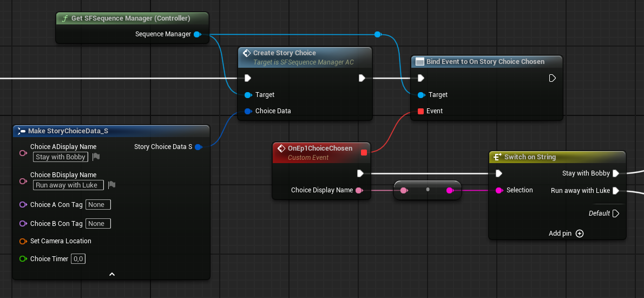
Task: Click Run away with Luke exec output
Action: (616, 190)
